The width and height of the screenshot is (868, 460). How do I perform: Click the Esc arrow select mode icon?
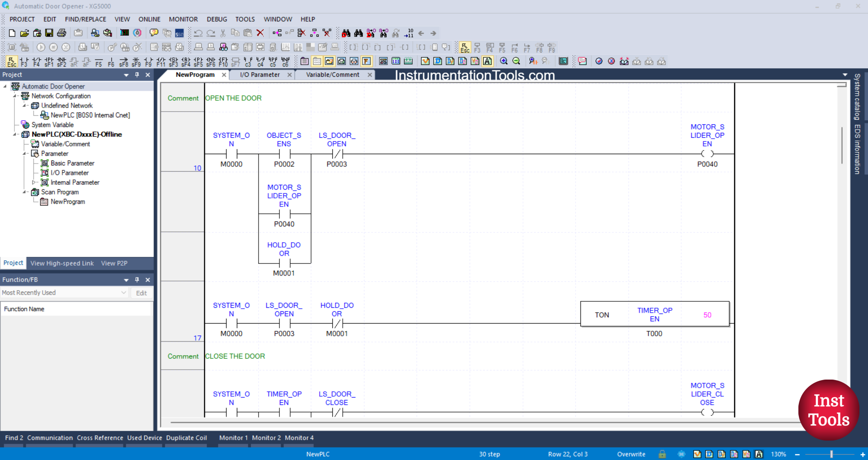12,61
